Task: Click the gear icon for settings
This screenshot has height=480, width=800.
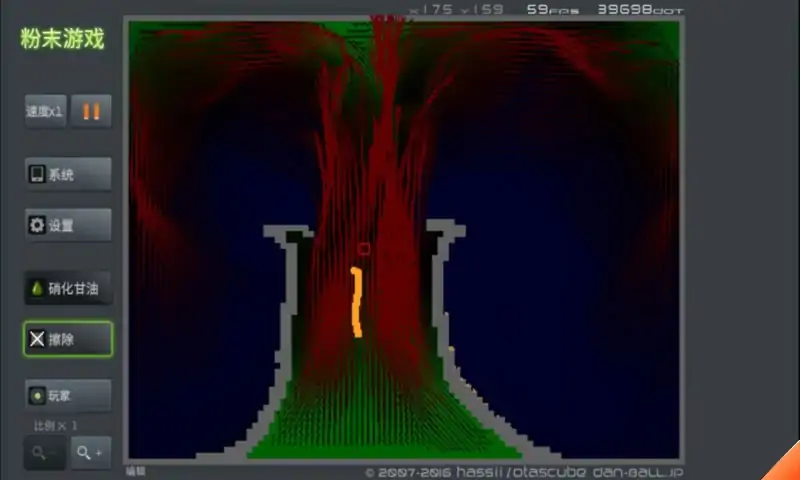Action: point(37,226)
